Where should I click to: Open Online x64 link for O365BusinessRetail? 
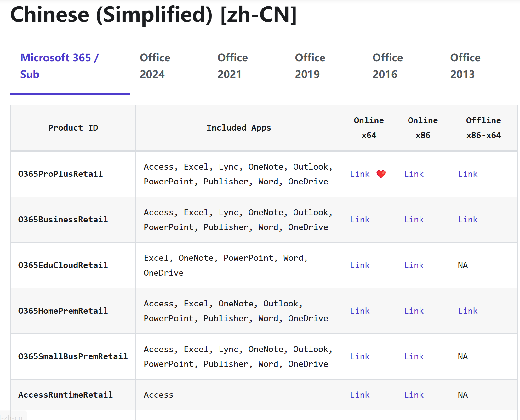pyautogui.click(x=360, y=220)
